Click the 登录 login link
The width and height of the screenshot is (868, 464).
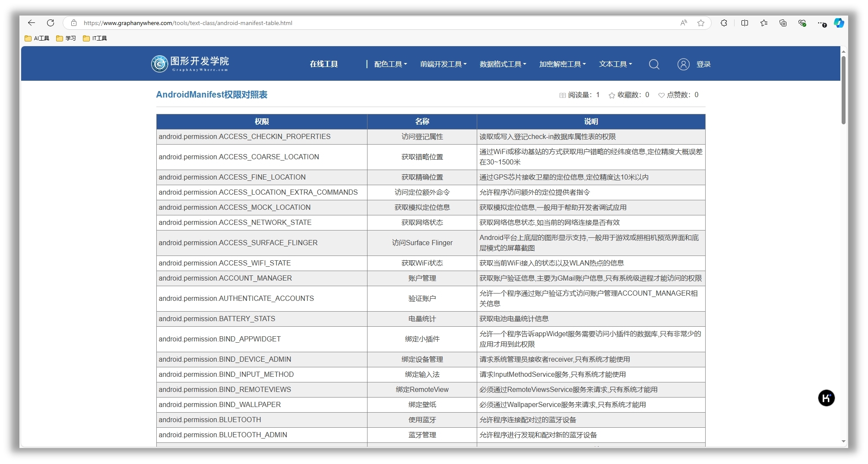point(703,64)
